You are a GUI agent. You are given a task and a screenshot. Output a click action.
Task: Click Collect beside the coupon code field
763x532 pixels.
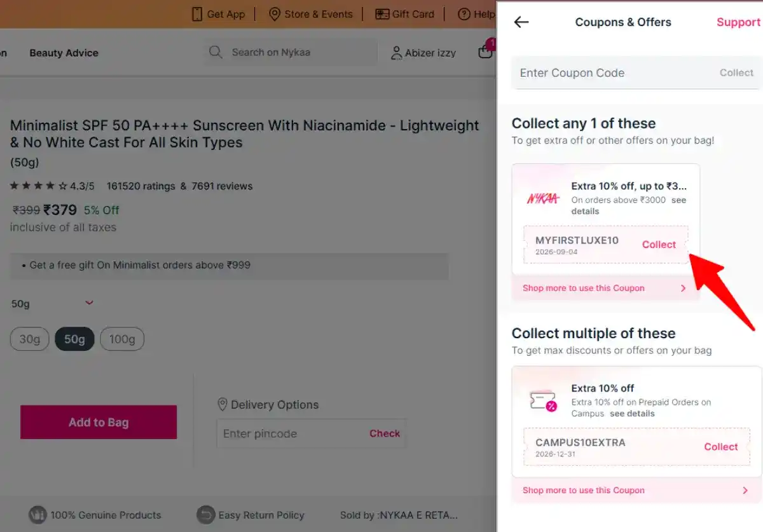point(736,73)
